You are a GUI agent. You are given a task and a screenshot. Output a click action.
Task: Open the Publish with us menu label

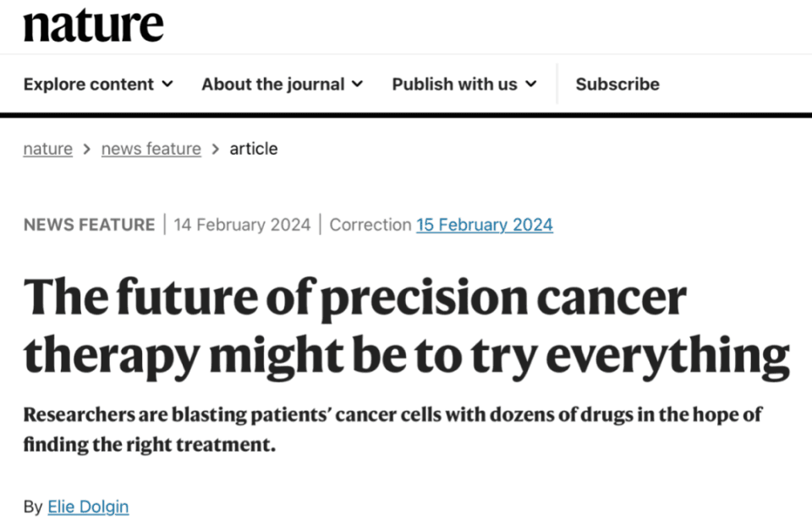coord(454,84)
